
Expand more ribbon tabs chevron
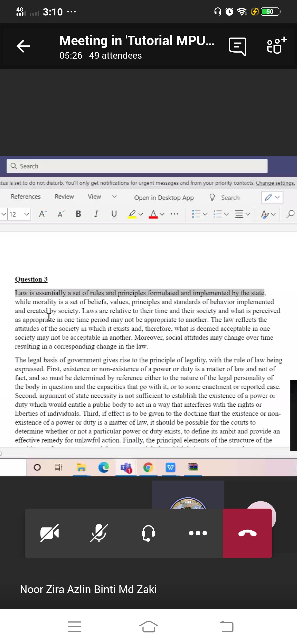(x=114, y=197)
